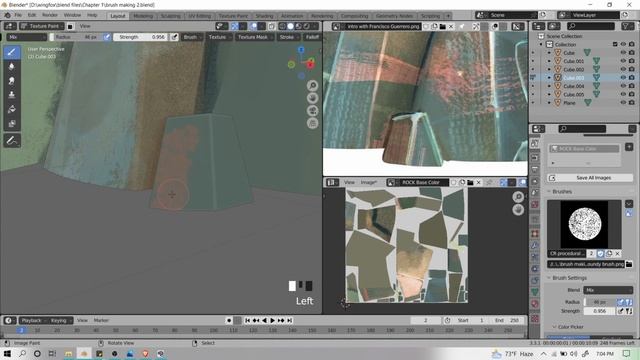Click the zoom magnifier in 3D viewport
640x360 pixels.
[x=313, y=85]
